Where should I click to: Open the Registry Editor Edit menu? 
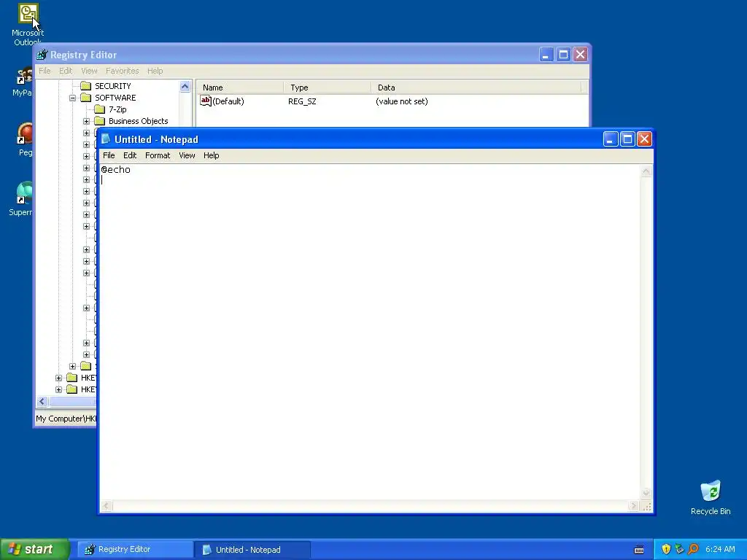coord(66,71)
